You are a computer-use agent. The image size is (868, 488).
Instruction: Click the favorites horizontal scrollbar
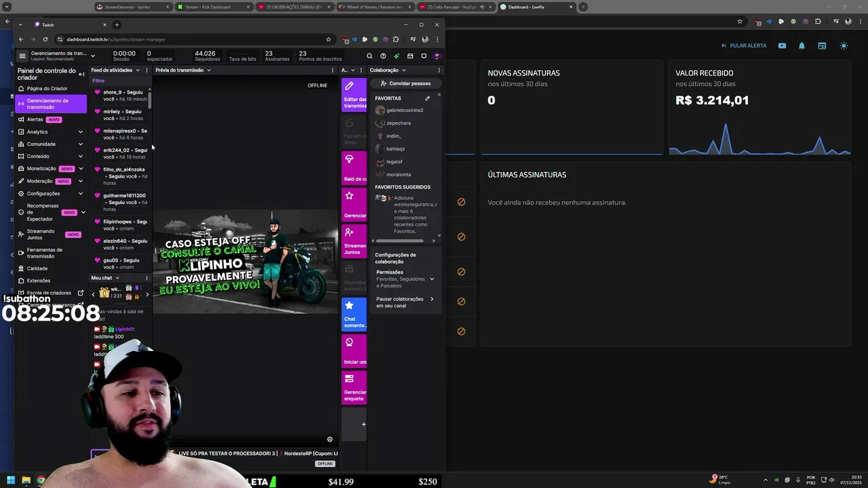tap(400, 240)
